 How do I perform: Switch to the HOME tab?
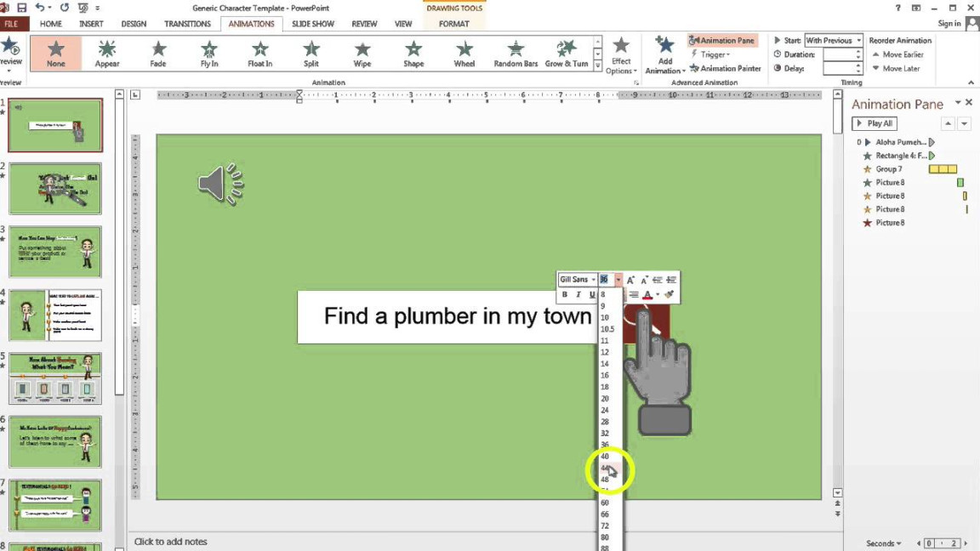[51, 24]
